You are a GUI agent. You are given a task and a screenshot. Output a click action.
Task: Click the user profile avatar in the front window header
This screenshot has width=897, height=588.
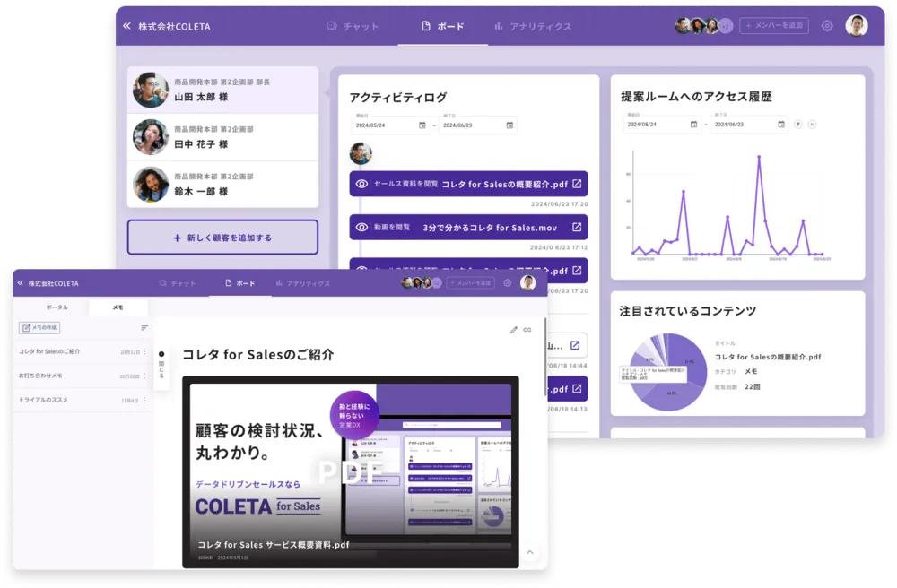pyautogui.click(x=528, y=283)
